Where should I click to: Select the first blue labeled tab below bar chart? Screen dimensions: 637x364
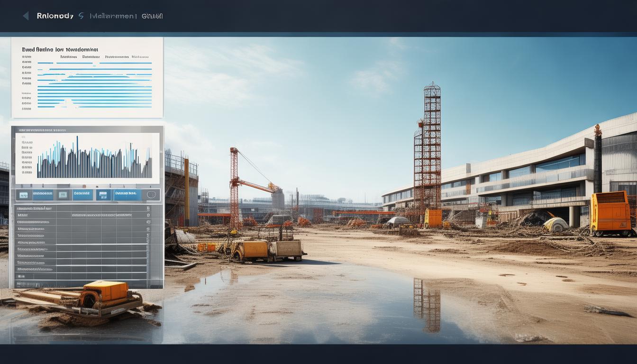[x=43, y=194]
